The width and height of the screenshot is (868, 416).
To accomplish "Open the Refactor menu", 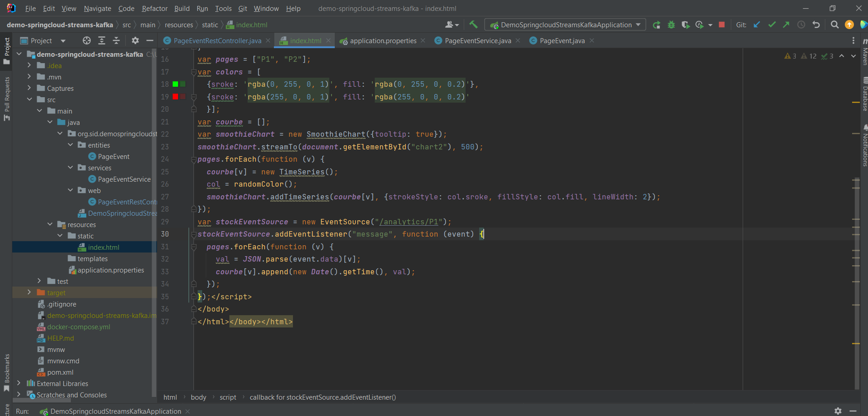I will tap(154, 8).
